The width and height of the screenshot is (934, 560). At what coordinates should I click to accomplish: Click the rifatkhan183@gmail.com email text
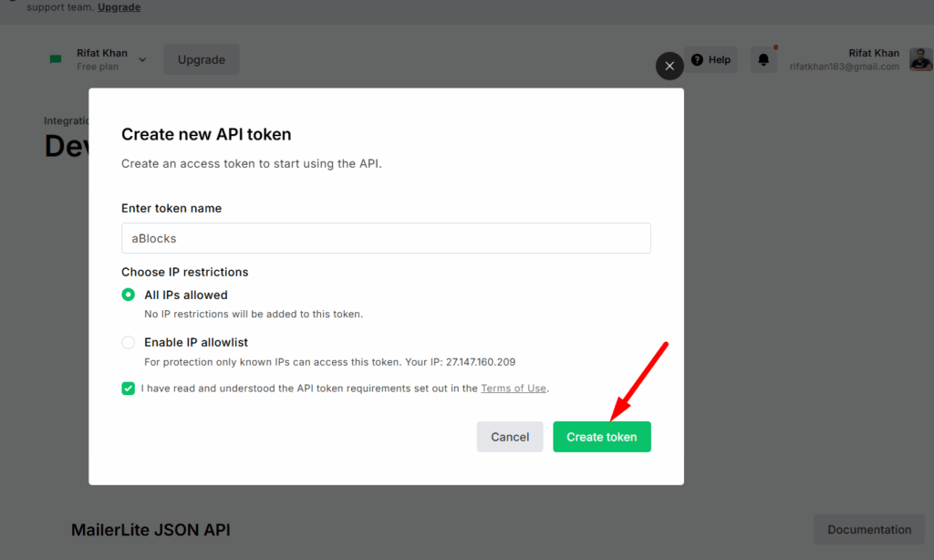(x=844, y=67)
